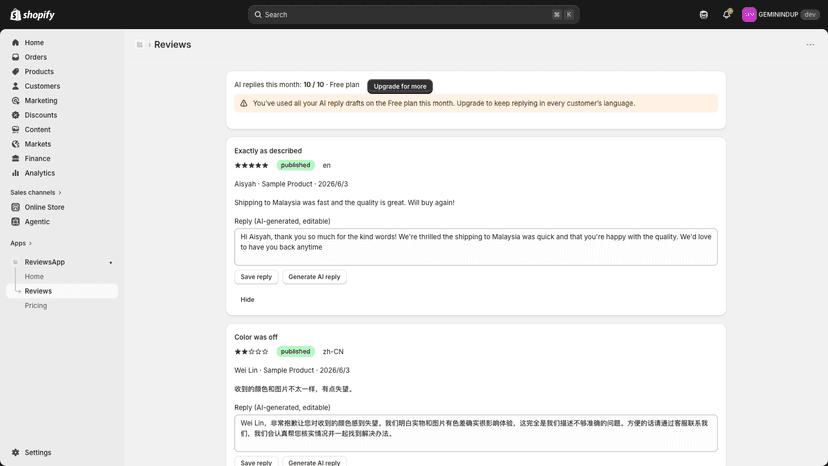Click the GEMININDUP account avatar
The image size is (828, 466).
(x=749, y=15)
